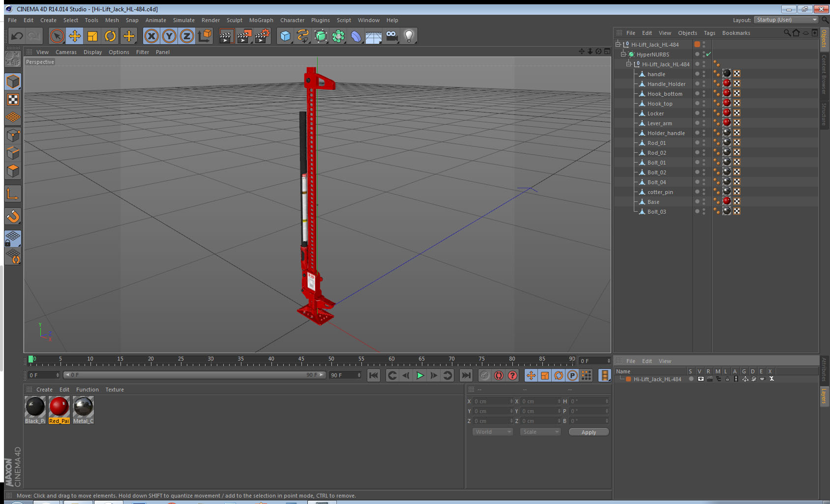
Task: Toggle autokeying button
Action: click(499, 375)
